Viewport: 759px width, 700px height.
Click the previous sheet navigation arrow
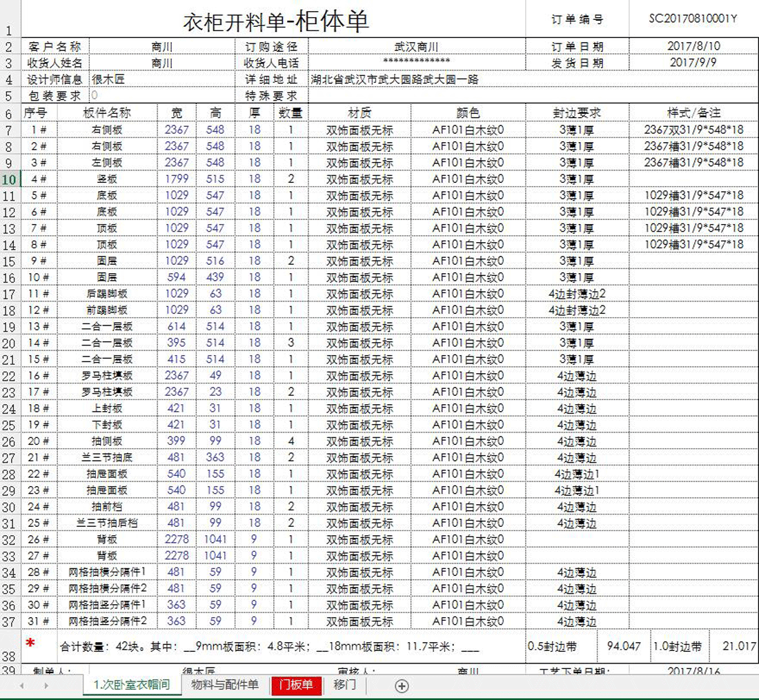[22, 686]
